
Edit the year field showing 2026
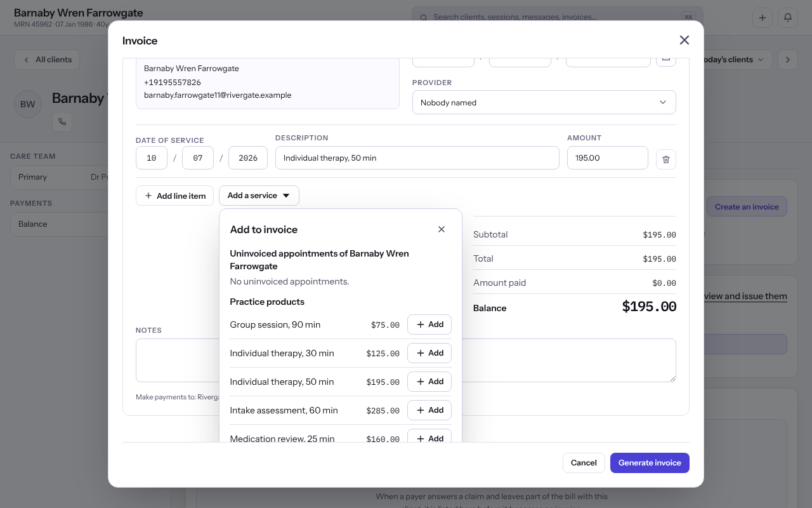click(x=248, y=158)
